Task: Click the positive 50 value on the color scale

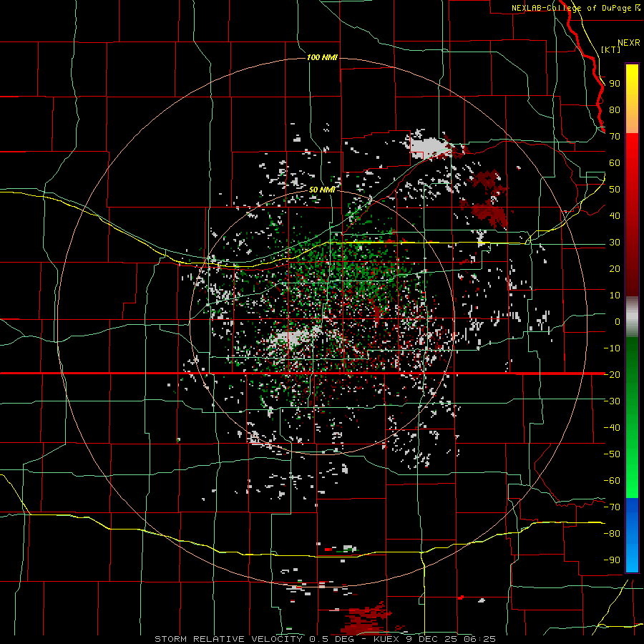Action: tap(615, 190)
